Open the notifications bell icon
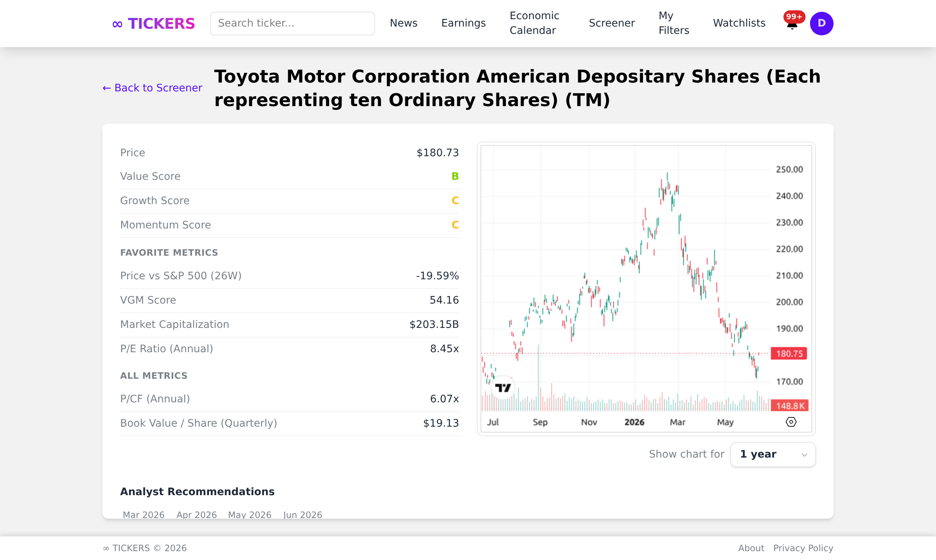 (x=792, y=25)
